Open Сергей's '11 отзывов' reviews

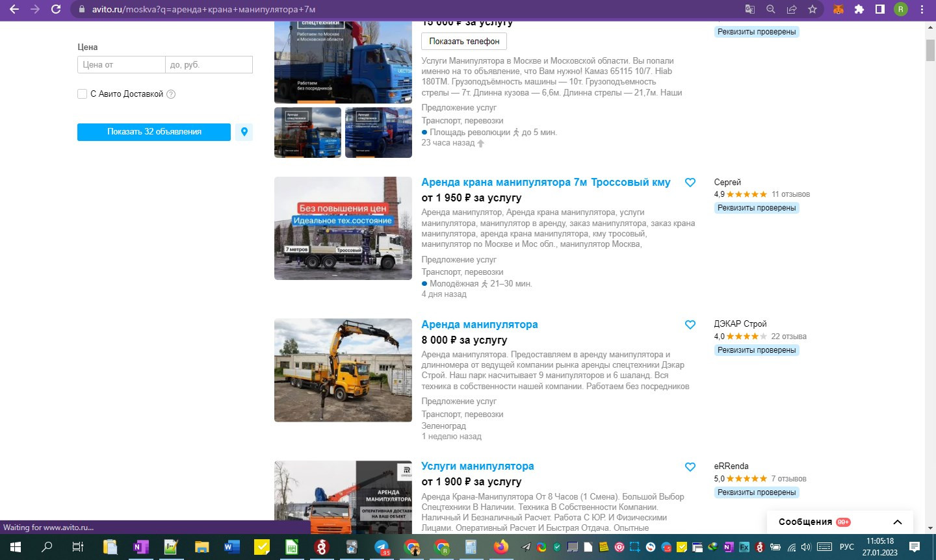[x=790, y=194]
